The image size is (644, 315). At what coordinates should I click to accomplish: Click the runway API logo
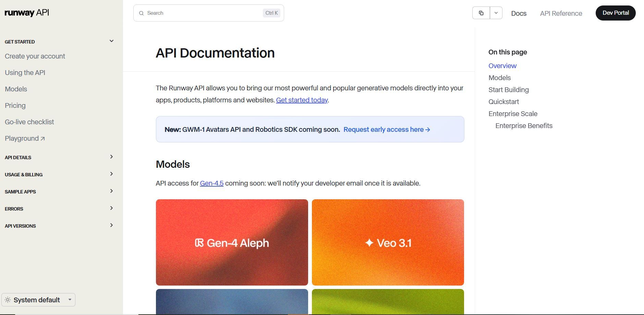[x=27, y=13]
